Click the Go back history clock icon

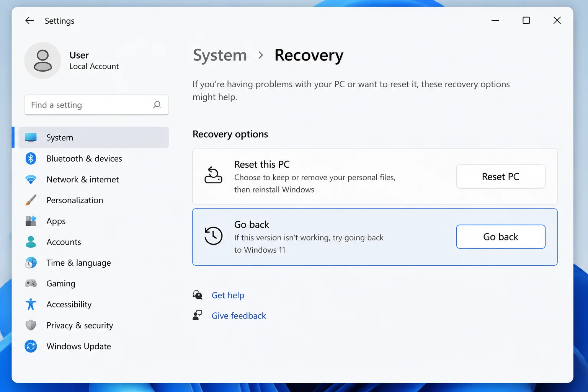click(x=213, y=236)
